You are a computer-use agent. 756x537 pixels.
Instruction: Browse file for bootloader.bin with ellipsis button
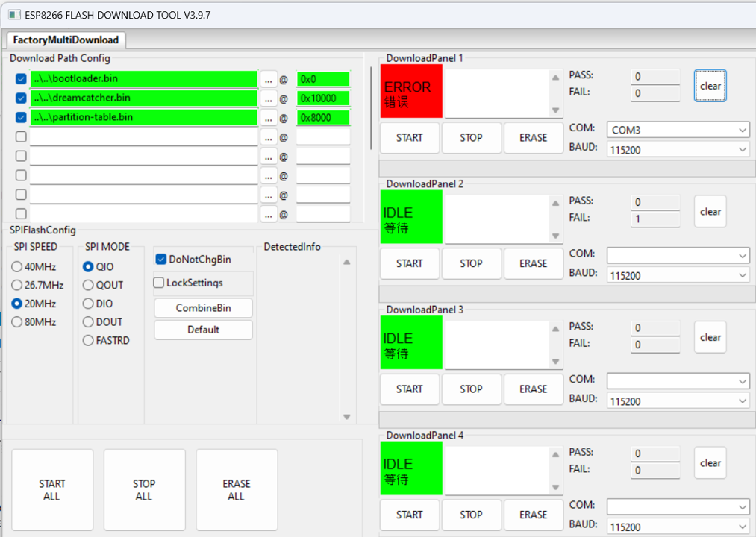coord(269,79)
